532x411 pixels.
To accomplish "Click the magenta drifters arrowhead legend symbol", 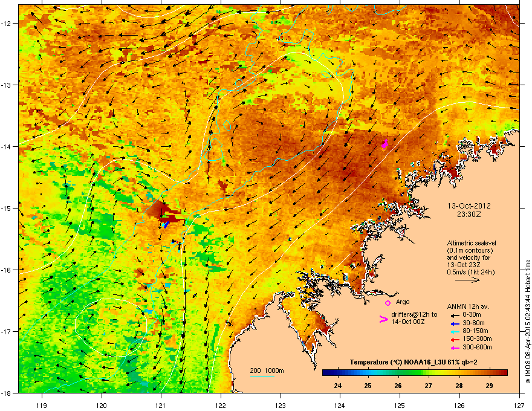I will (383, 319).
